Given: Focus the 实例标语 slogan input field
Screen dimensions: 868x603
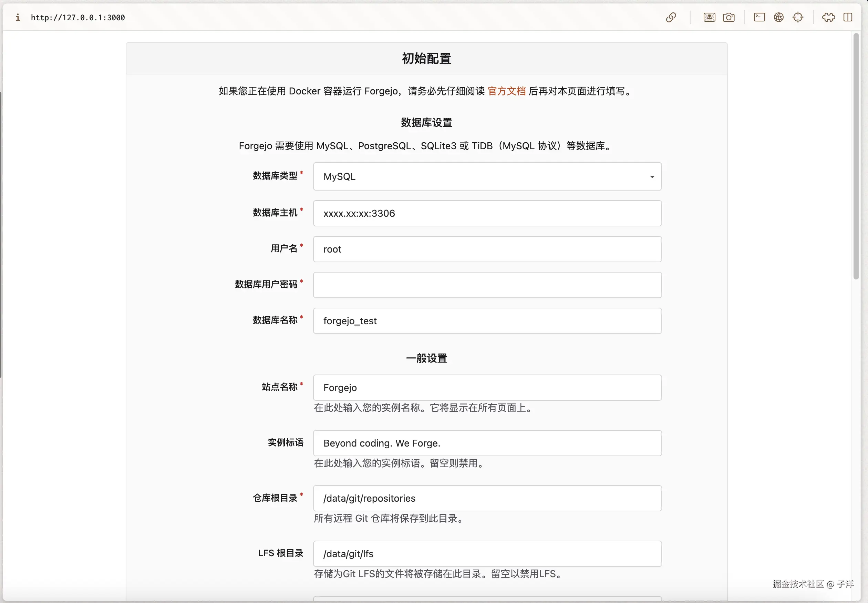Looking at the screenshot, I should pyautogui.click(x=487, y=443).
